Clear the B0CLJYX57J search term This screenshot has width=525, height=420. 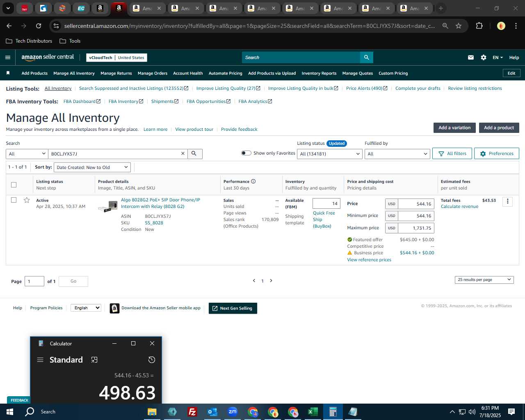coord(183,154)
